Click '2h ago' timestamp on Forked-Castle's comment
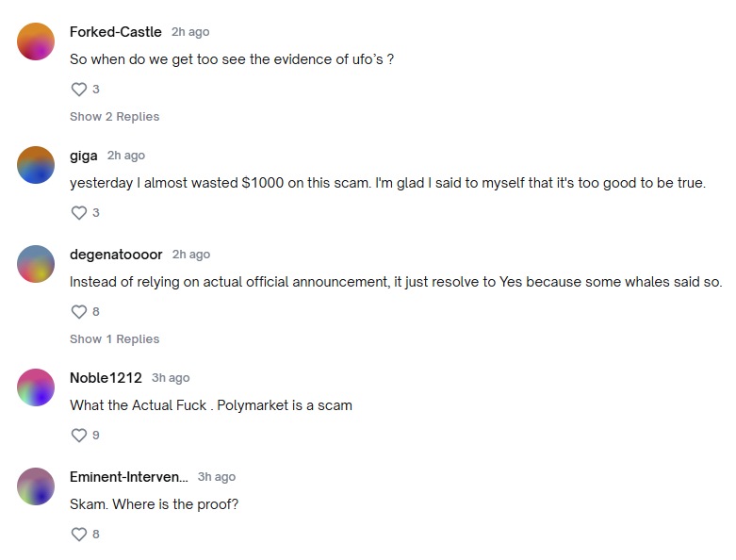Screen dimensions: 736x560 190,32
